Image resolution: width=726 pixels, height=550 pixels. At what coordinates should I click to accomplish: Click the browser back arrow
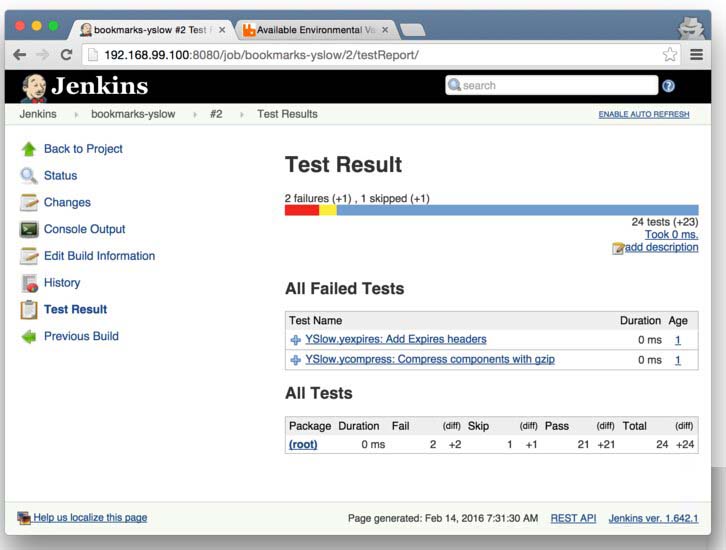pyautogui.click(x=19, y=55)
